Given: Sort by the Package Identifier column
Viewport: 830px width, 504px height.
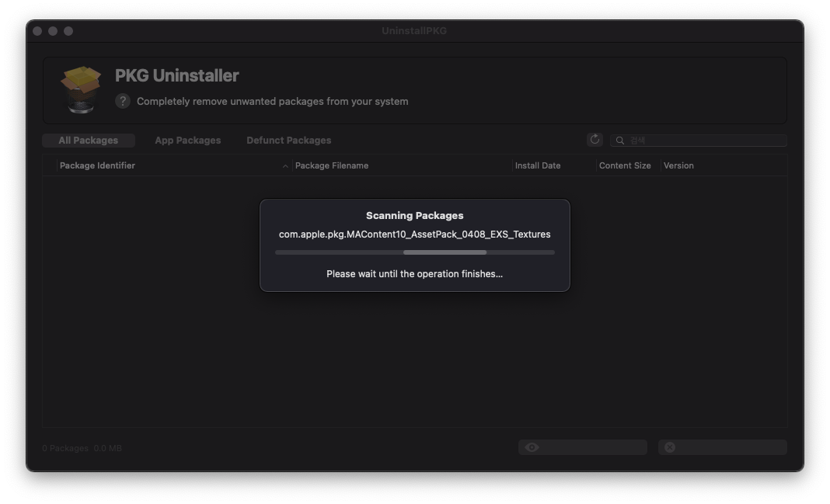Looking at the screenshot, I should [97, 165].
